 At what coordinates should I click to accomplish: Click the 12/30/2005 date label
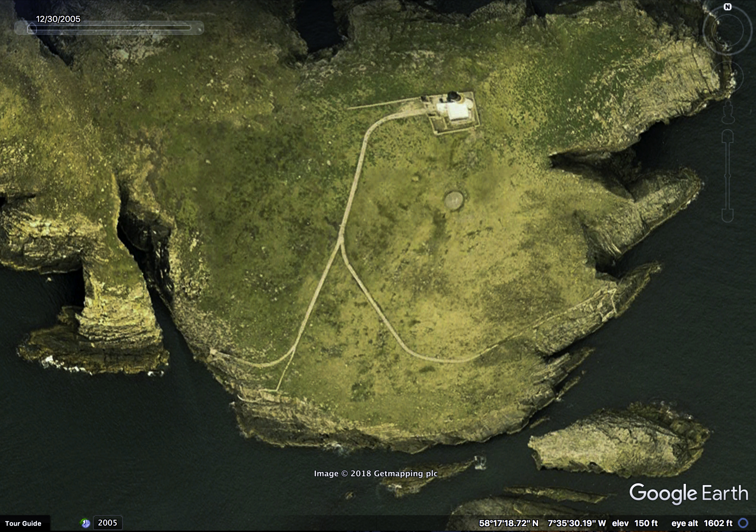(58, 18)
